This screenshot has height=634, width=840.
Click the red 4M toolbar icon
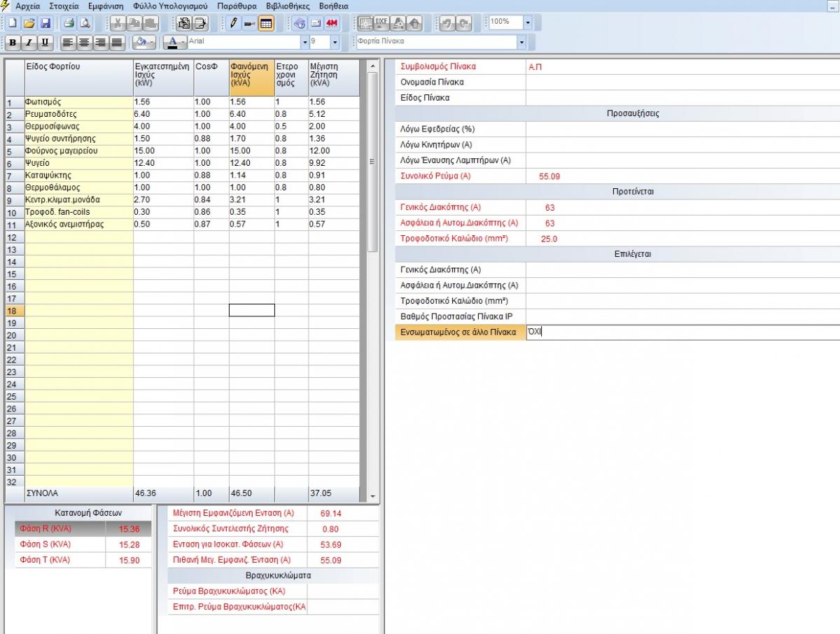(x=332, y=23)
